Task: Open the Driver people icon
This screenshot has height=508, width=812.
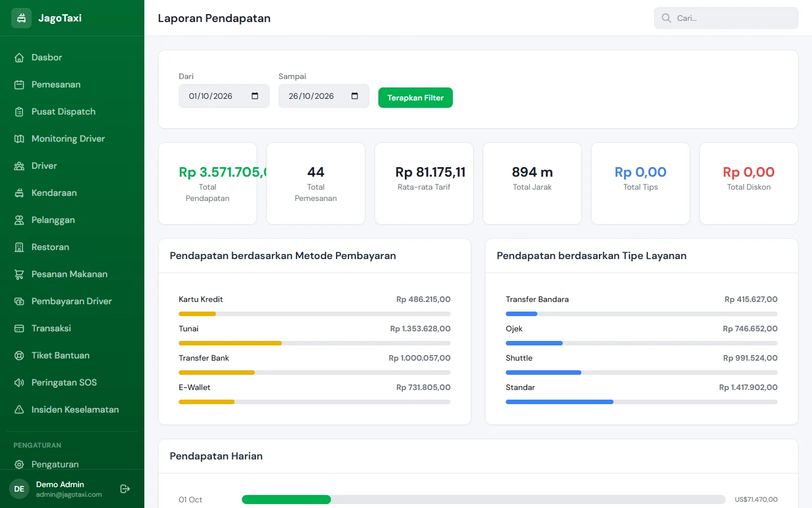Action: (19, 166)
